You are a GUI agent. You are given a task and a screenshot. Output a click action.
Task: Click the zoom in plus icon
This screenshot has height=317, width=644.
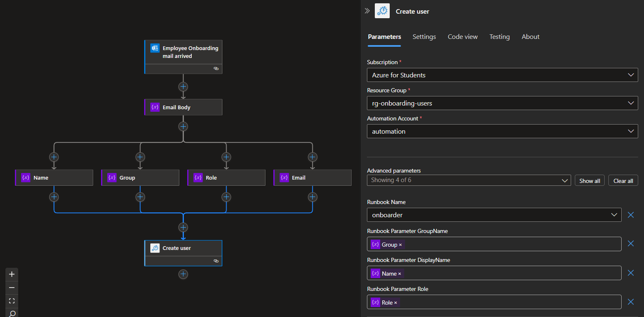12,274
